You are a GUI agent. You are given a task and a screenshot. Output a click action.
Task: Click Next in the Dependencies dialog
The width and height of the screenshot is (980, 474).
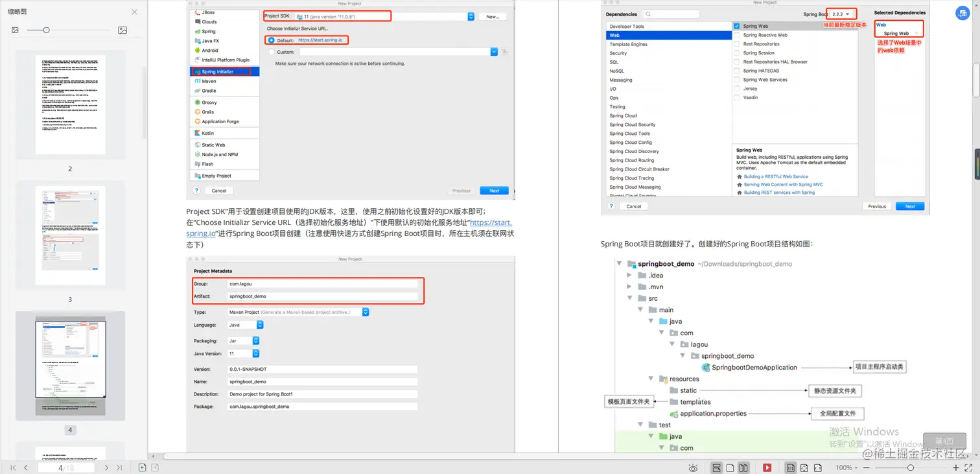click(x=910, y=206)
